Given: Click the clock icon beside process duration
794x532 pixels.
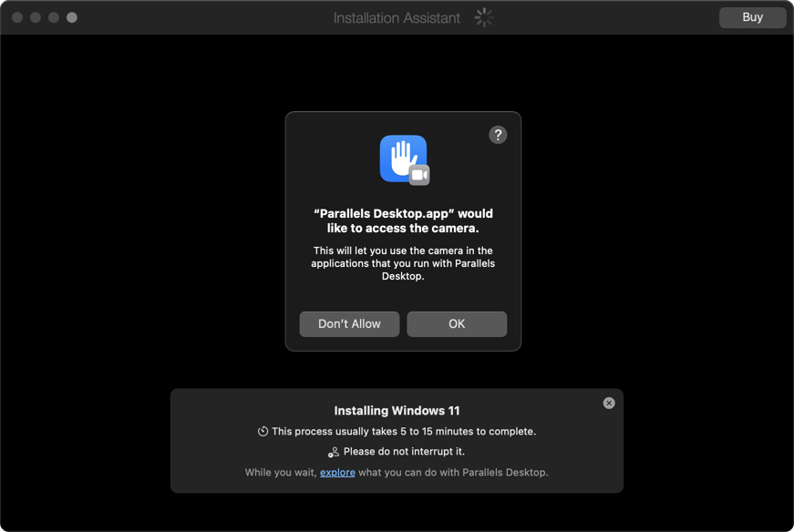Looking at the screenshot, I should tap(263, 431).
